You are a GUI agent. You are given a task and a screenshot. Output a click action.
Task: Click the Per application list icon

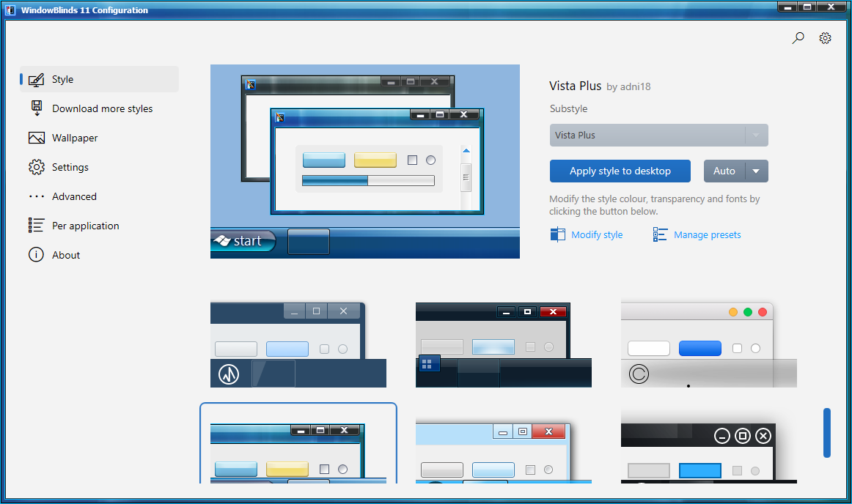point(37,226)
